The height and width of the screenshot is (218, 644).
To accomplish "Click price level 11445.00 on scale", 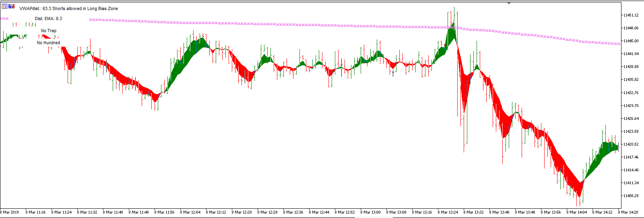I will 631,41.
